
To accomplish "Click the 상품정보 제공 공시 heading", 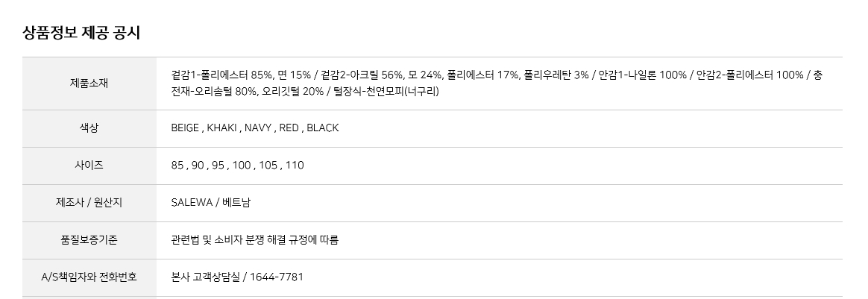I will point(82,32).
